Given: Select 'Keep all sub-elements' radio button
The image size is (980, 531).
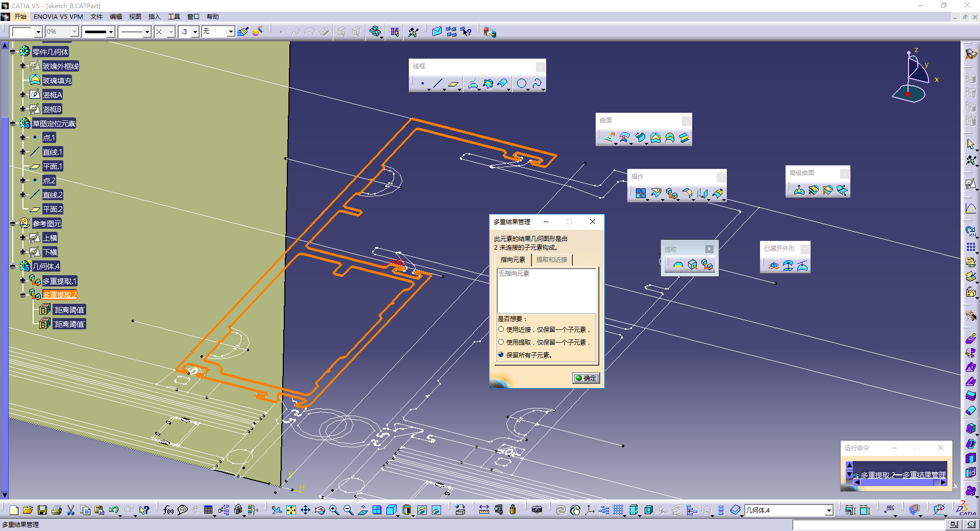Looking at the screenshot, I should pos(501,355).
